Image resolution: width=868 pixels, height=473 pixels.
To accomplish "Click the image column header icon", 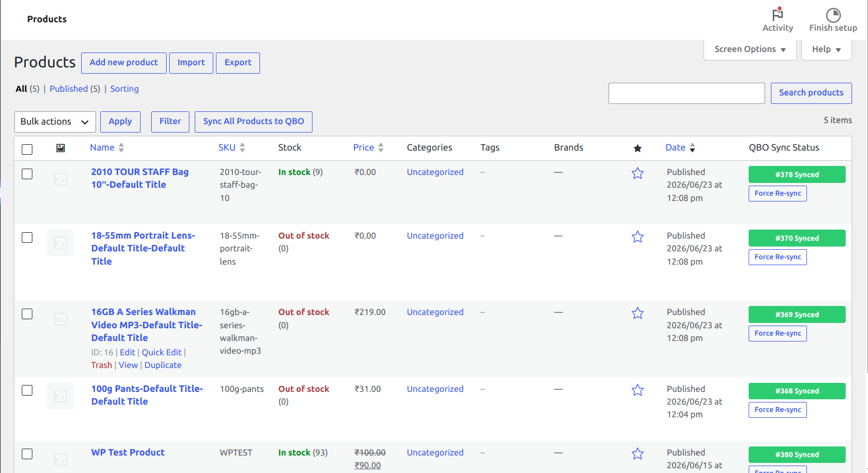I will (x=61, y=148).
